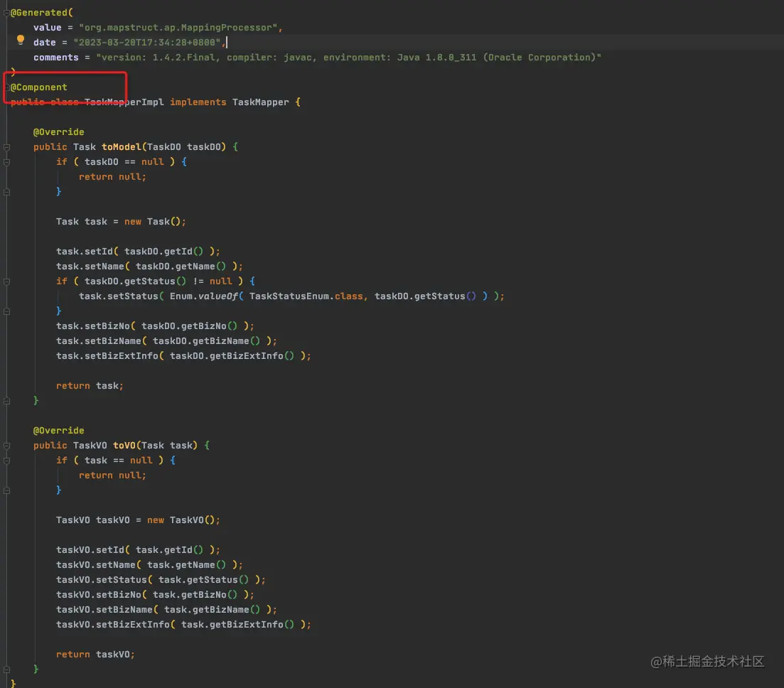Click the task.setBizNo line
Image resolution: width=784 pixels, height=688 pixels.
[x=155, y=326]
